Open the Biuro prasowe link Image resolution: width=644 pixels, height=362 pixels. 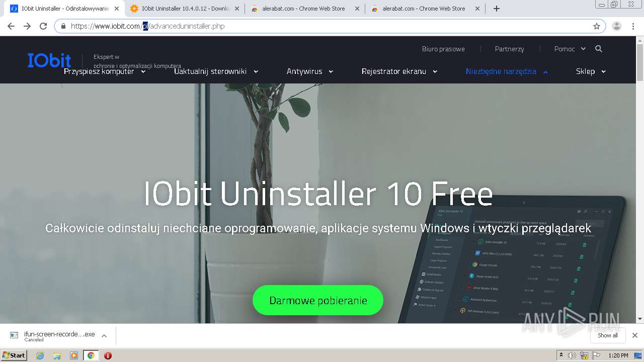443,49
